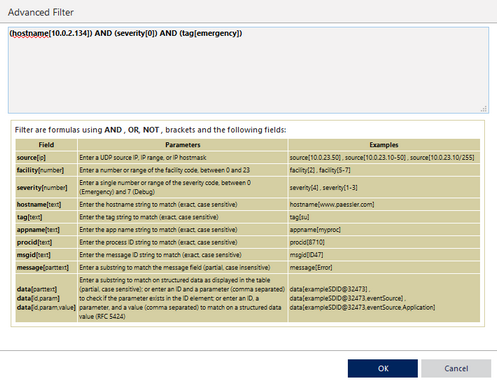
Task: Click the source[ip] field cell
Action: click(46, 157)
